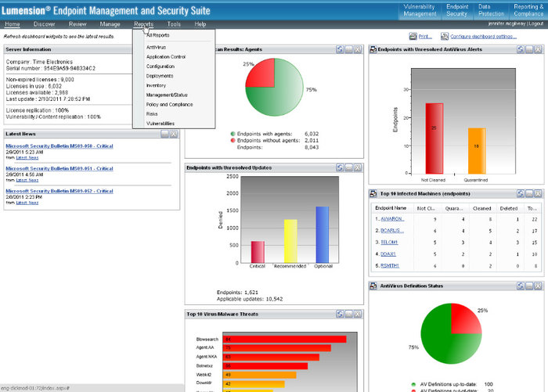Choose Policy and Compliance reports
The height and width of the screenshot is (392, 548).
click(170, 105)
